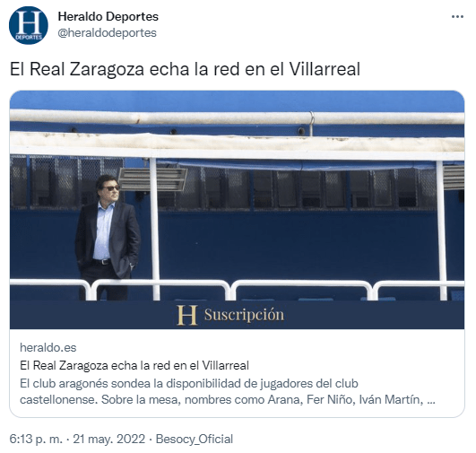This screenshot has height=453, width=476.
Task: Click 'Villarreal' in the main tweet text
Action: tap(325, 69)
